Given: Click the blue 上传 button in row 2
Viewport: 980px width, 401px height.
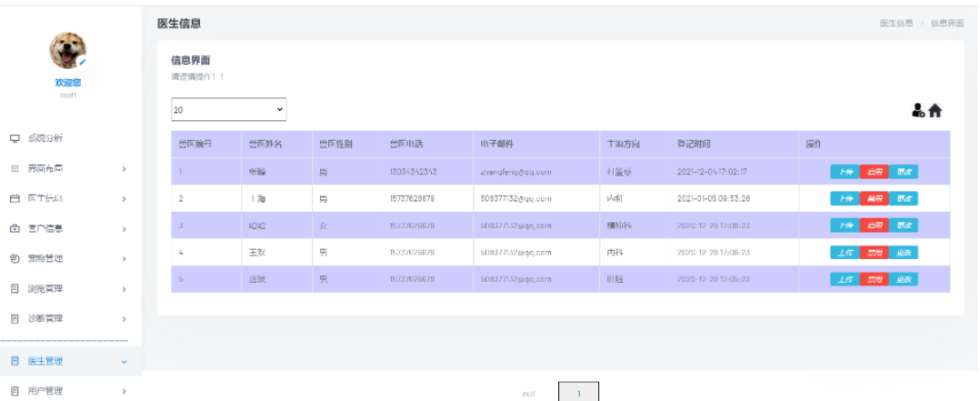Looking at the screenshot, I should [845, 198].
